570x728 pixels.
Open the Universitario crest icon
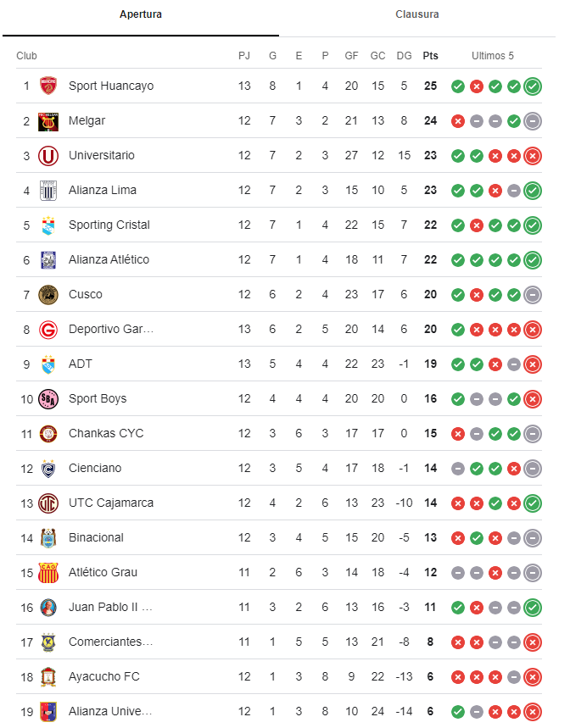click(48, 156)
